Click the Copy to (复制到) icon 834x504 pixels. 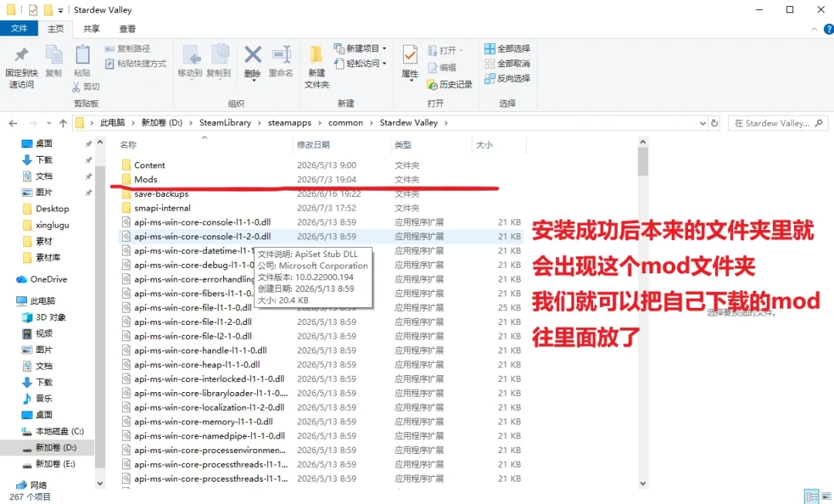point(219,56)
